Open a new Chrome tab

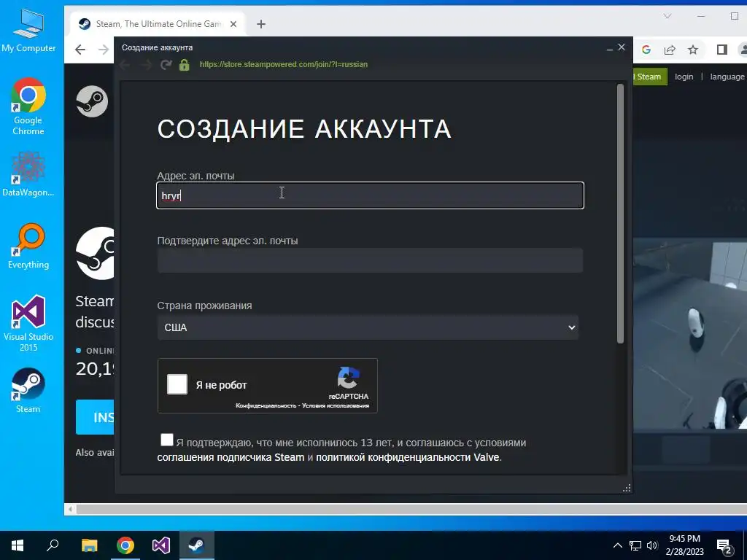tap(261, 24)
